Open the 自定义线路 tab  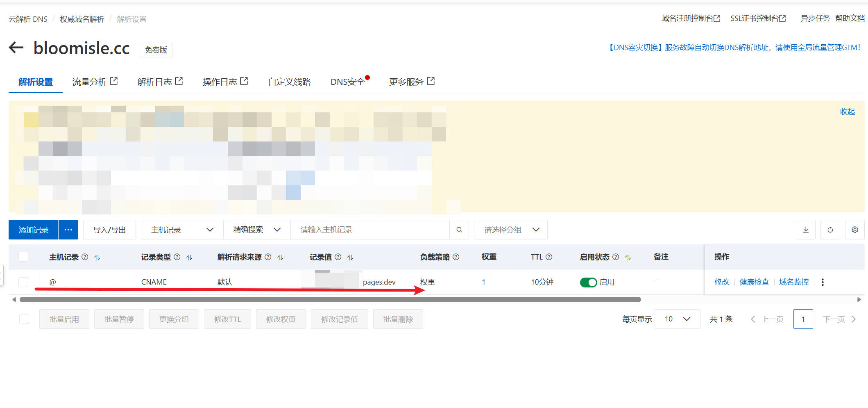point(289,82)
